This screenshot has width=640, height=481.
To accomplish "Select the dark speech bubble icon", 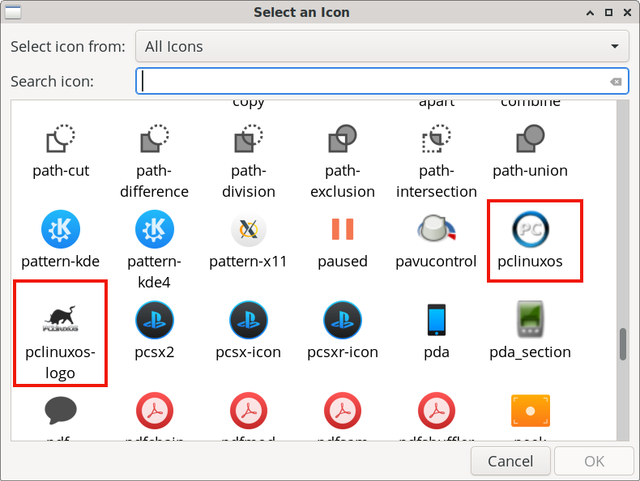I will point(60,410).
